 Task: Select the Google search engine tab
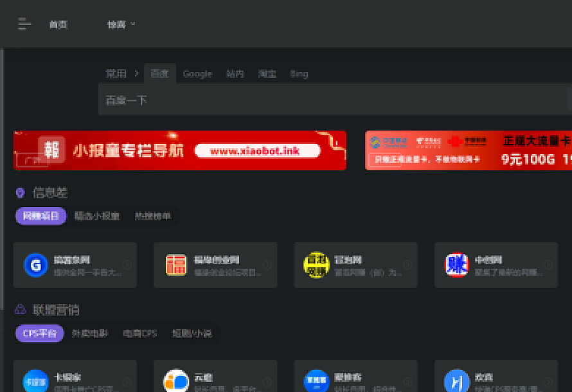pos(197,74)
